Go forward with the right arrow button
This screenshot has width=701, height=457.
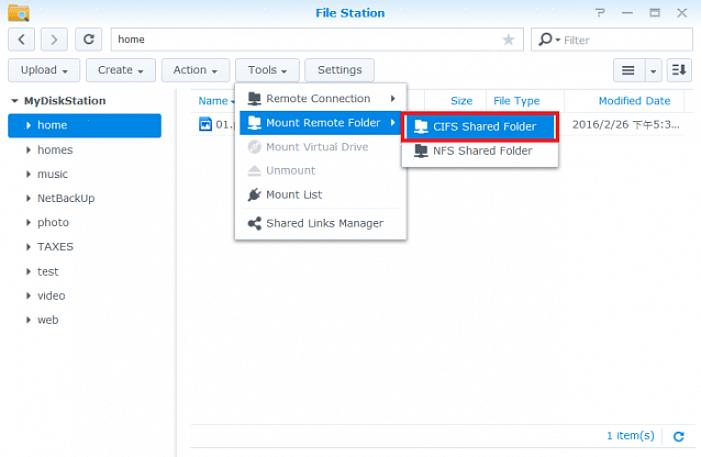pos(54,39)
